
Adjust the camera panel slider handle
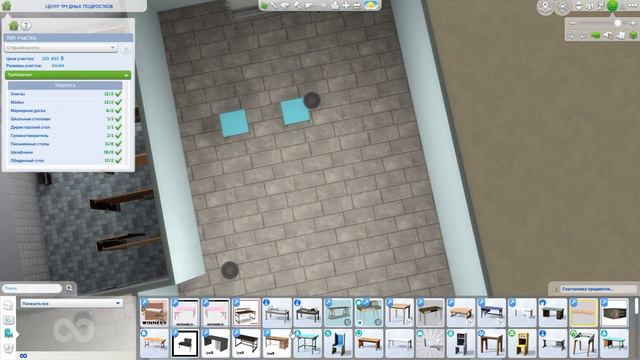(618, 23)
